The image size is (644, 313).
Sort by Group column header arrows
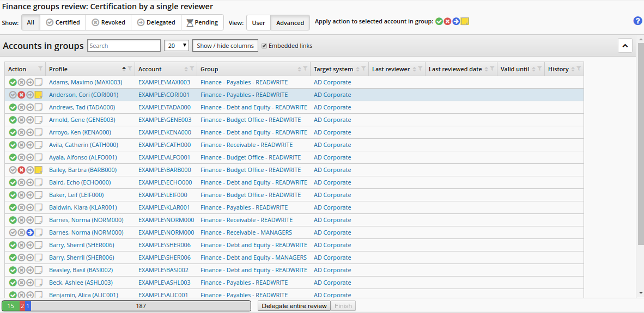point(299,69)
